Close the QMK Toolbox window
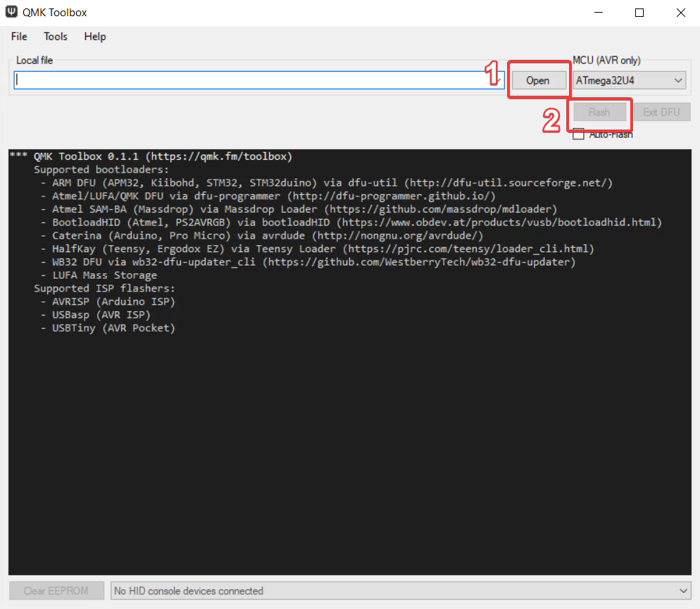The image size is (700, 609). coord(680,13)
